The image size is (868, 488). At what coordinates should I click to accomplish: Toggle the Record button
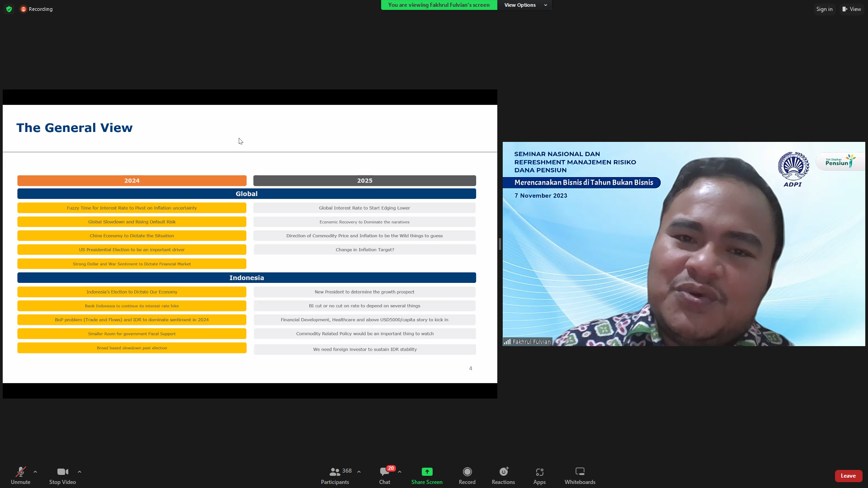coord(467,472)
